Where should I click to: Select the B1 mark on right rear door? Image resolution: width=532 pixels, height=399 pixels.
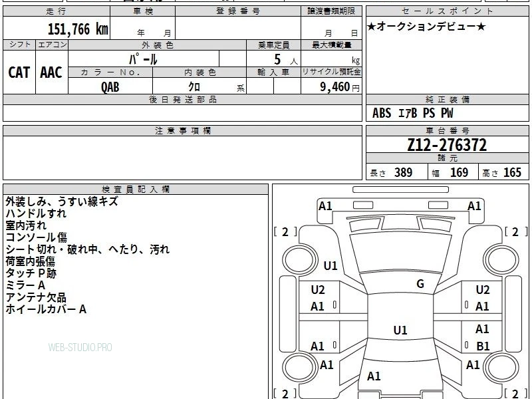coord(483,346)
